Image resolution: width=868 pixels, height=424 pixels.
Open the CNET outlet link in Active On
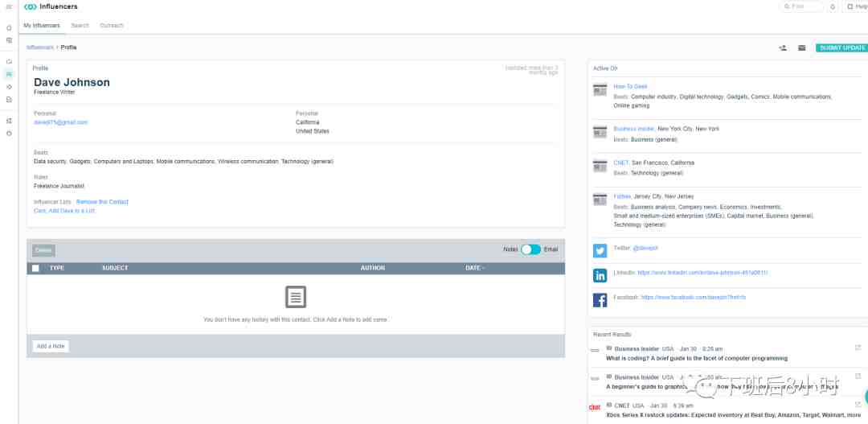coord(621,163)
